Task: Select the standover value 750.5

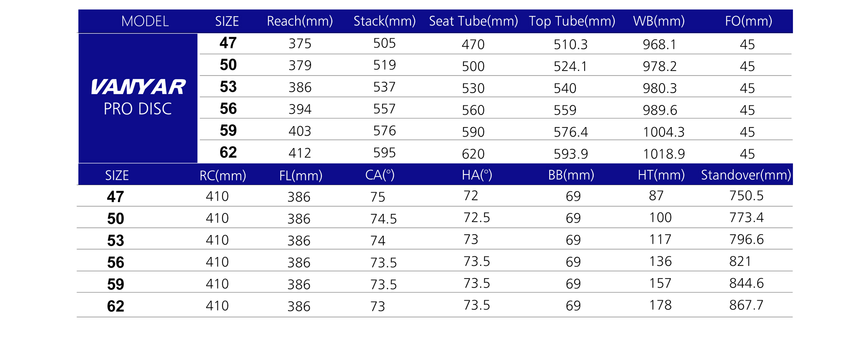Action: [746, 196]
